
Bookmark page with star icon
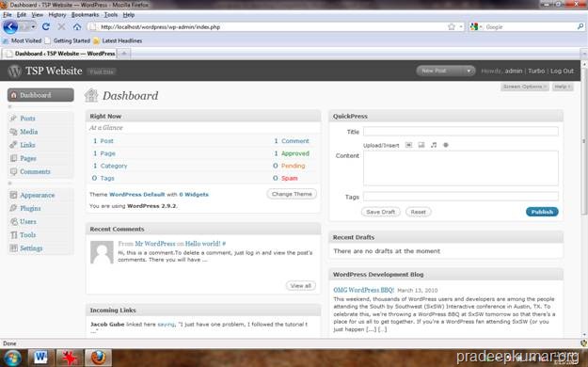click(x=452, y=26)
